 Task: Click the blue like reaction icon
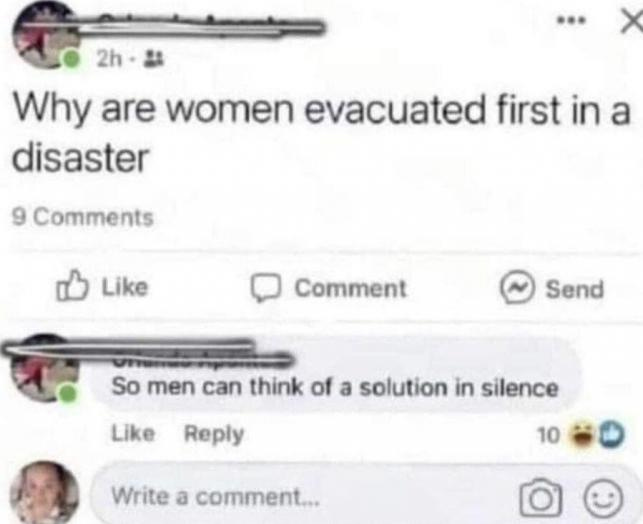click(x=610, y=435)
